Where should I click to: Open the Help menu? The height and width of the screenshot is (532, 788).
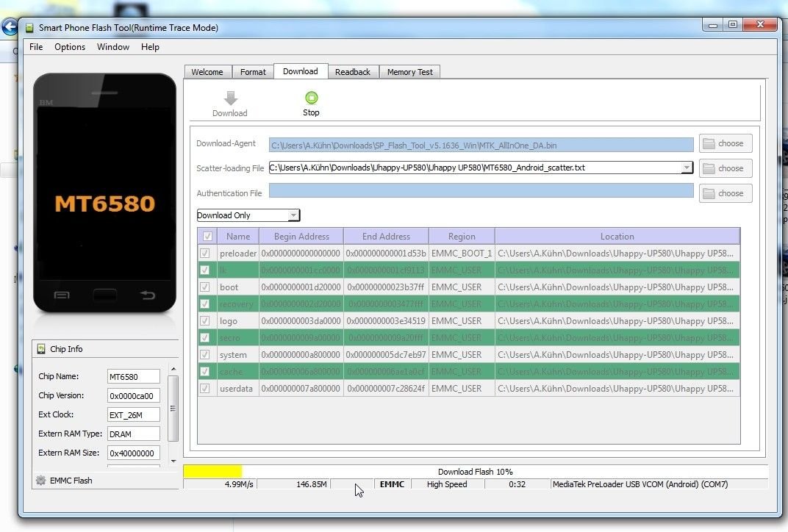(x=150, y=47)
